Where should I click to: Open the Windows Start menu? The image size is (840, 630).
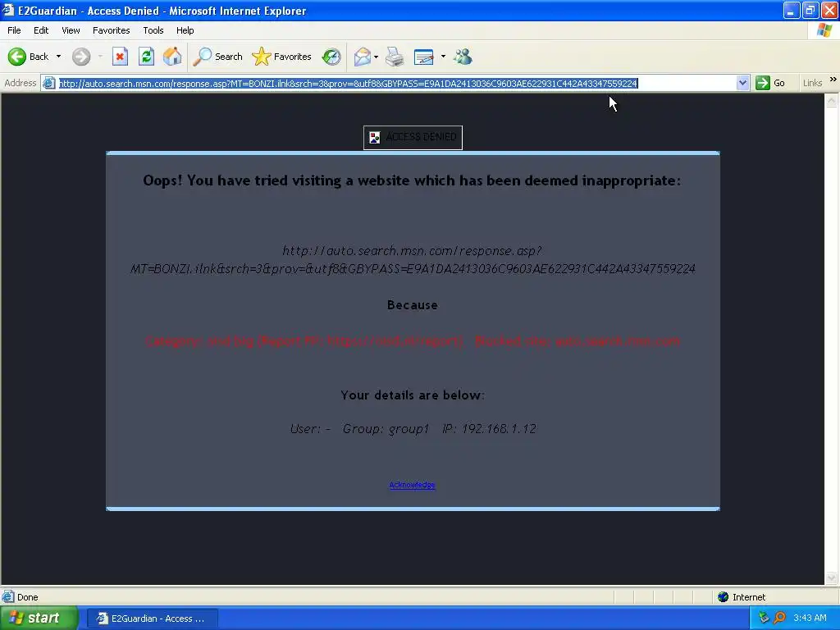pyautogui.click(x=39, y=619)
